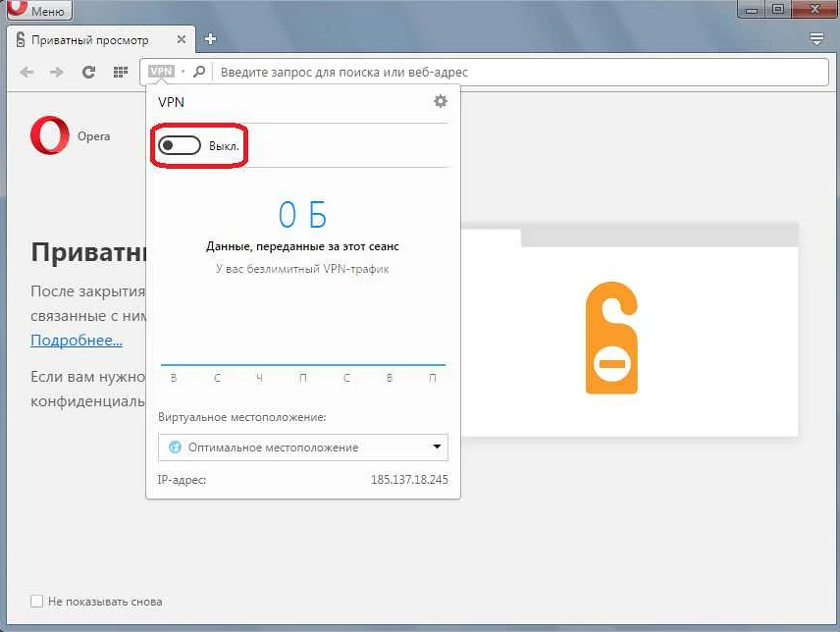The width and height of the screenshot is (840, 632).
Task: Click the forward navigation arrow
Action: point(56,71)
